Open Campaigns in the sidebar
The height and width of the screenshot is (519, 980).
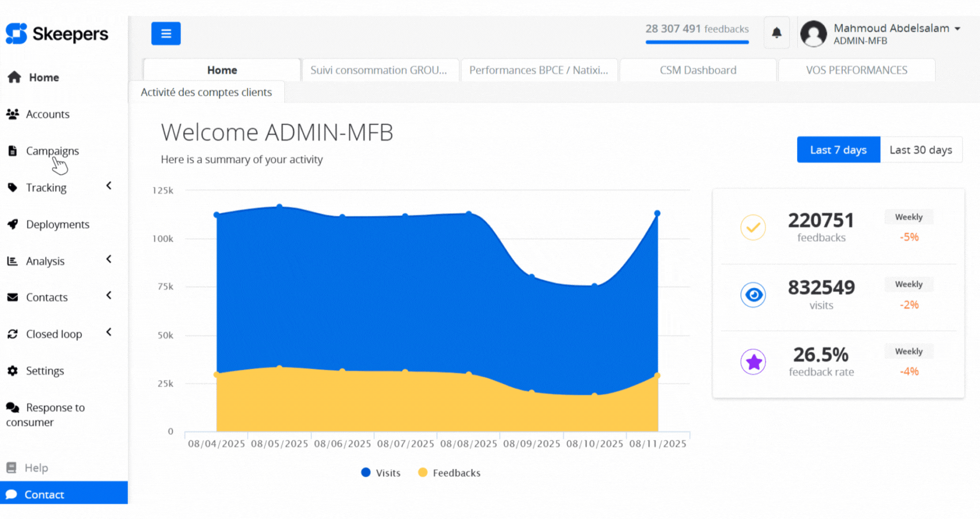click(52, 151)
